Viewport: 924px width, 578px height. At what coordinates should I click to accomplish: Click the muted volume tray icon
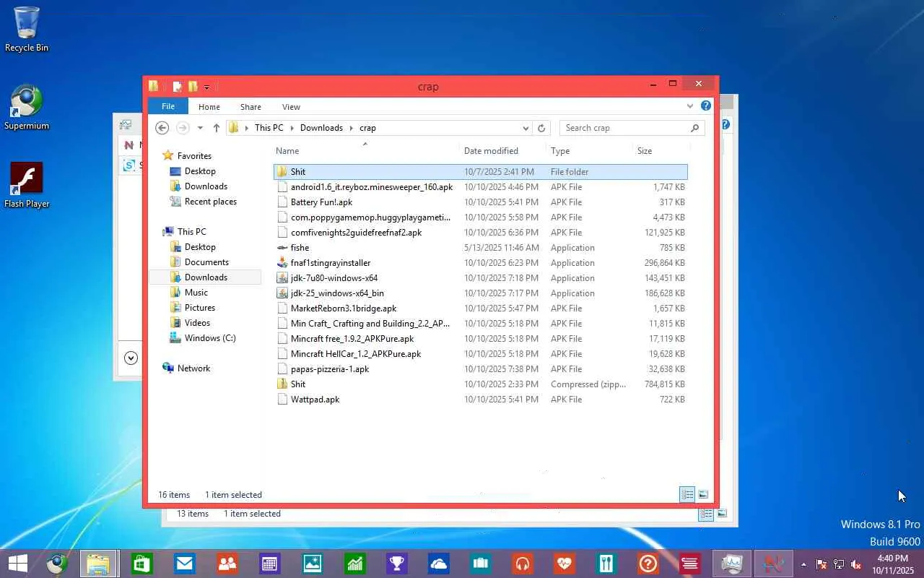tap(856, 564)
